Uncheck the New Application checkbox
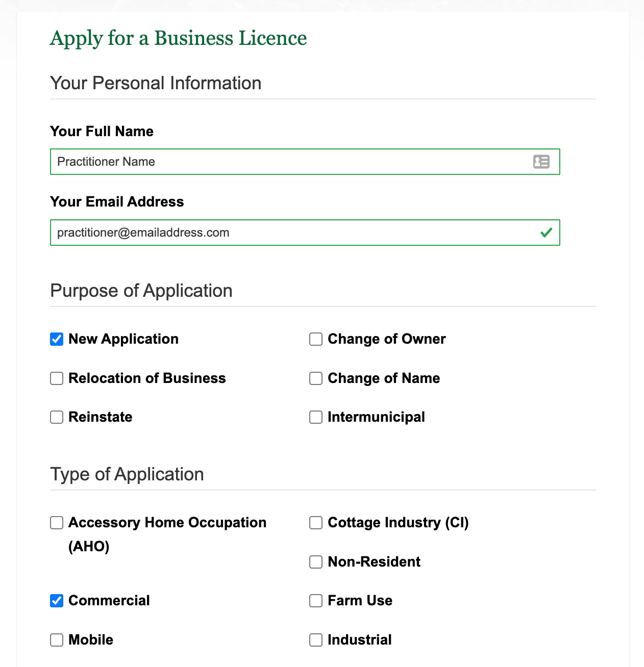The height and width of the screenshot is (667, 644). click(x=57, y=339)
